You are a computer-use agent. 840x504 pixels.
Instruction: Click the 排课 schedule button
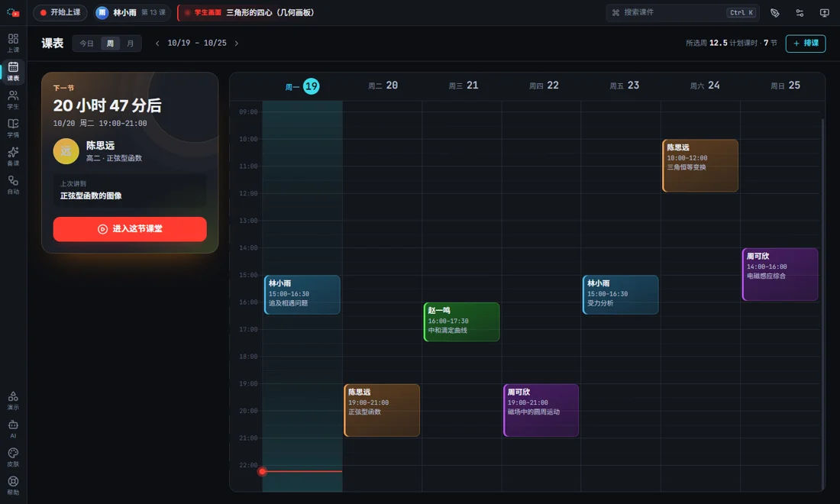[x=806, y=44]
